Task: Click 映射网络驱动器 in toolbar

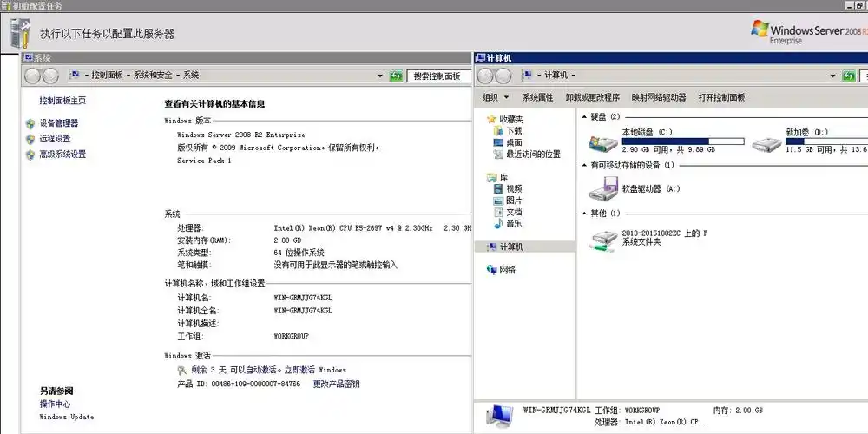Action: [659, 97]
